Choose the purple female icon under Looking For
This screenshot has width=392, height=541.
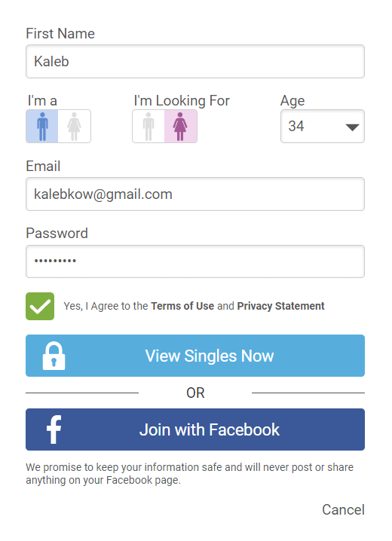[180, 127]
